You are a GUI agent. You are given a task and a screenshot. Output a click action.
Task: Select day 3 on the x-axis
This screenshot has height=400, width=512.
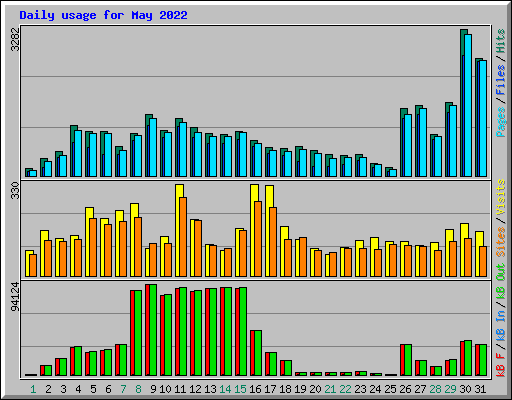pos(63,389)
